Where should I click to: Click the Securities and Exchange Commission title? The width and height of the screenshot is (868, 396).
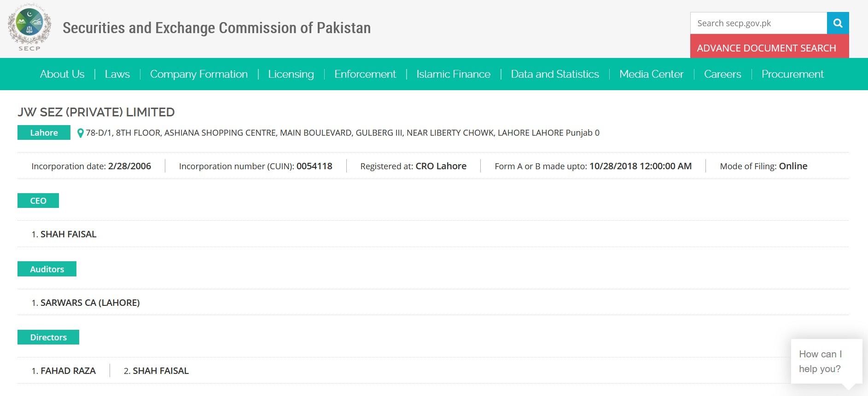(216, 28)
